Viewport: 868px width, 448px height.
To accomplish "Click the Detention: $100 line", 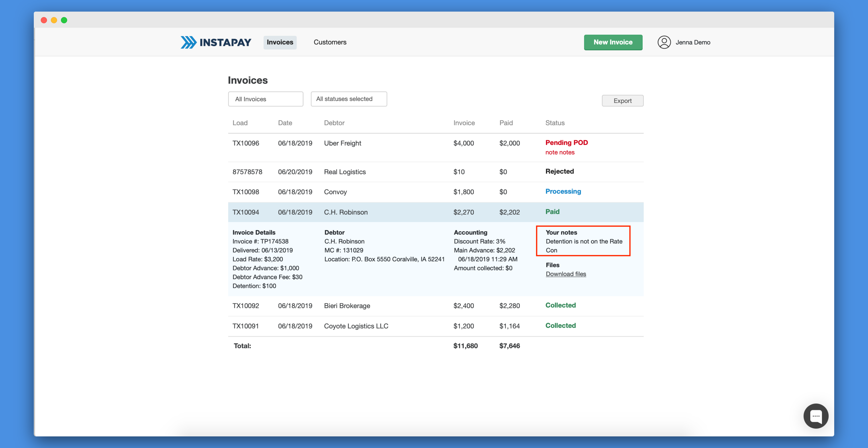I will click(x=254, y=286).
